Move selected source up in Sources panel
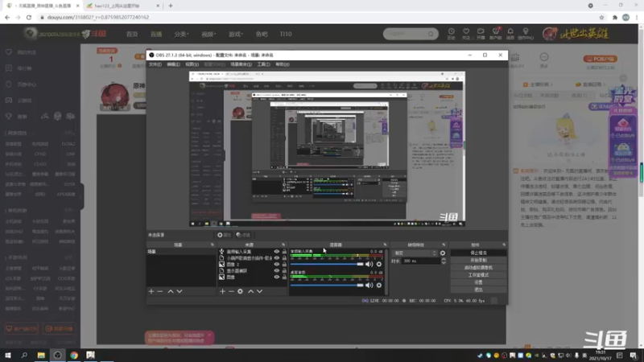 click(250, 291)
